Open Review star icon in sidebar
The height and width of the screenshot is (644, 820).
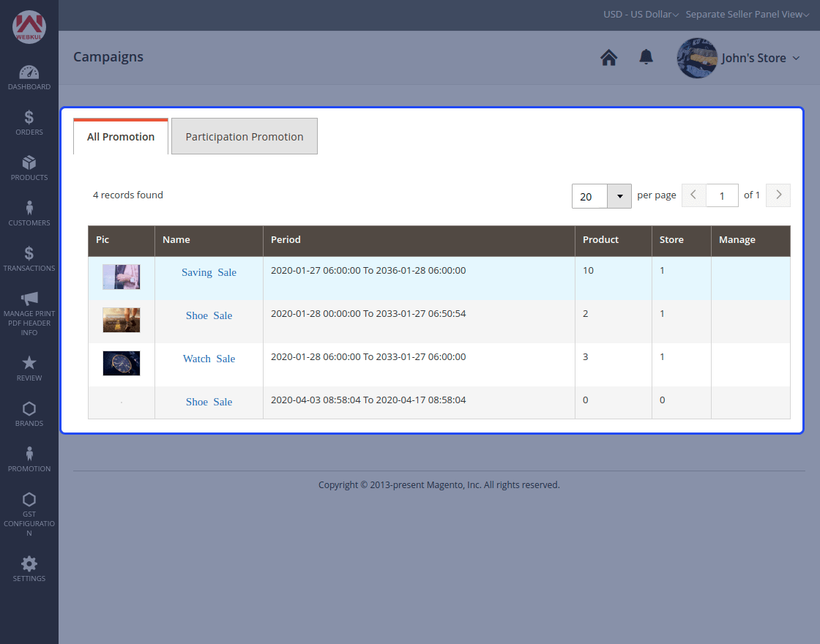tap(29, 363)
